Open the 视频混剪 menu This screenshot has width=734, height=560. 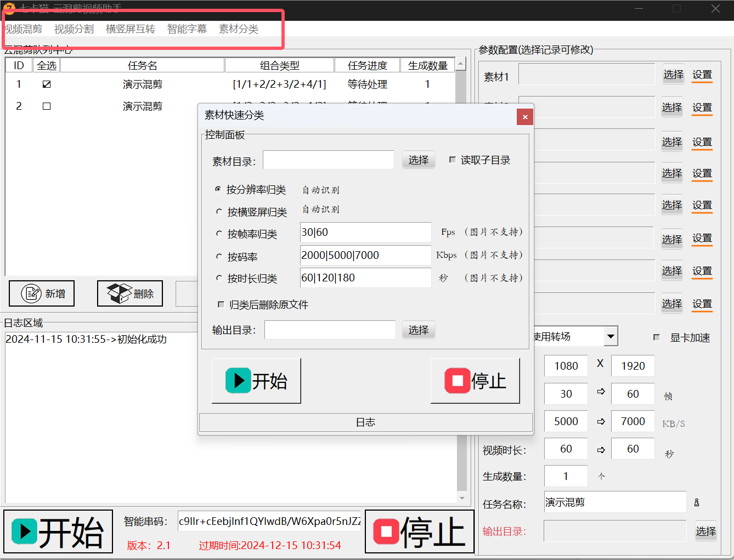pos(23,29)
